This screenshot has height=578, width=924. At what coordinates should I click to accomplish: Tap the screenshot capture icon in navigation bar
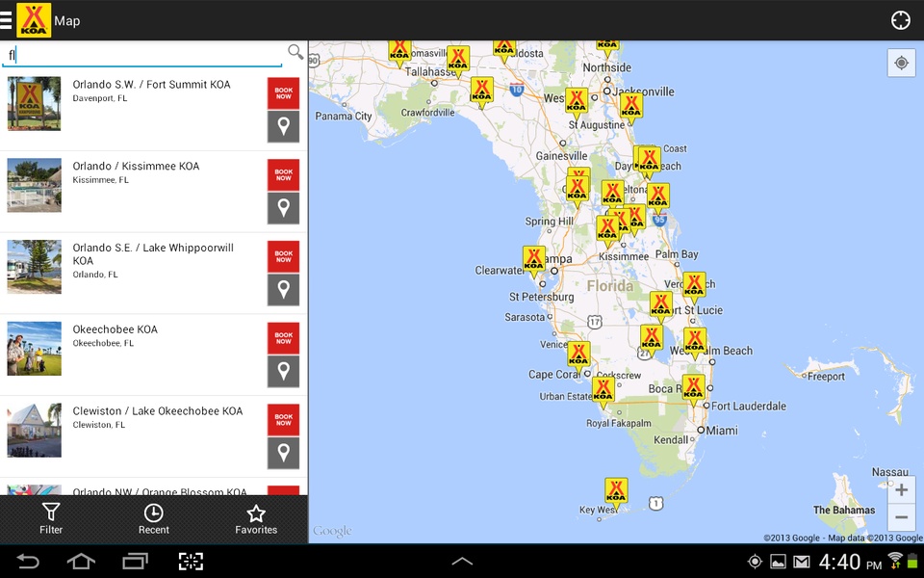pos(191,562)
